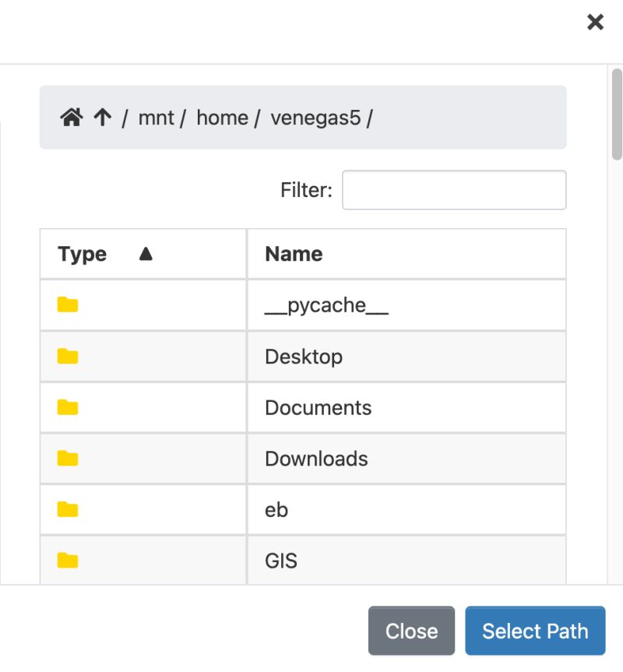Open the GIS folder icon
623x672 pixels.
click(x=68, y=560)
